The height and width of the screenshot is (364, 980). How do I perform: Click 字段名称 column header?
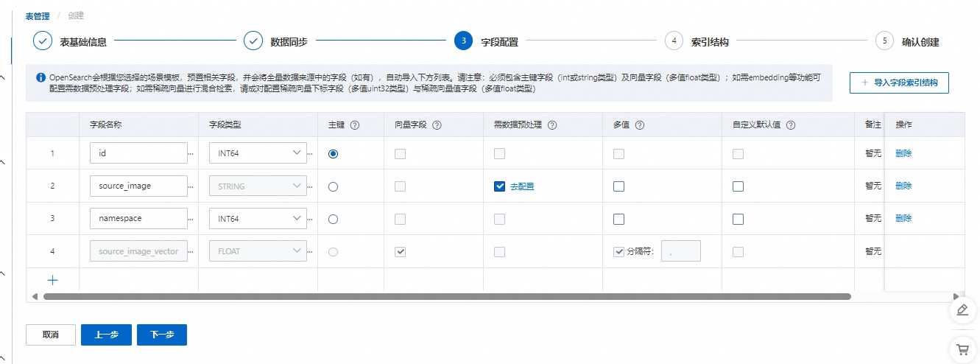[105, 125]
